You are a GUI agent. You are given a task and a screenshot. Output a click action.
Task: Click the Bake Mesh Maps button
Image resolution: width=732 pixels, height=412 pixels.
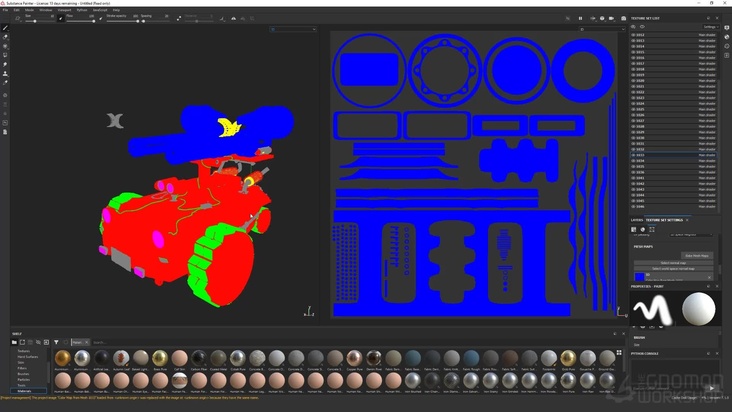(697, 255)
